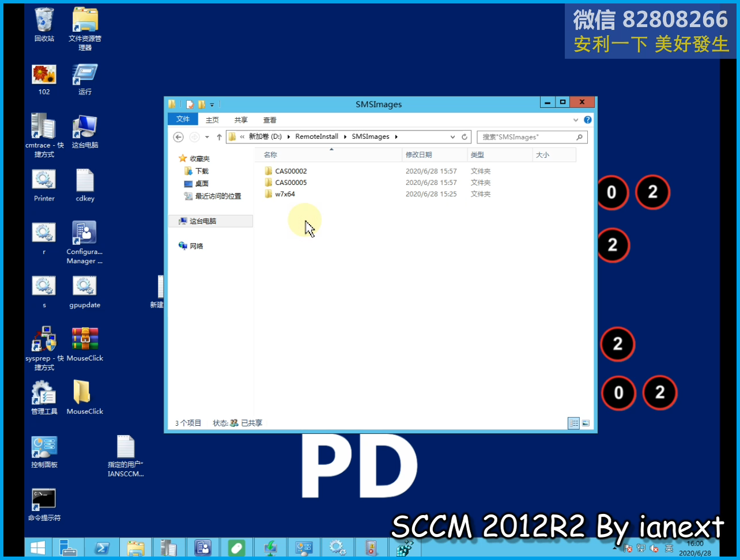This screenshot has height=560, width=740.
Task: Show hidden system tray icons arrow
Action: pos(616,548)
